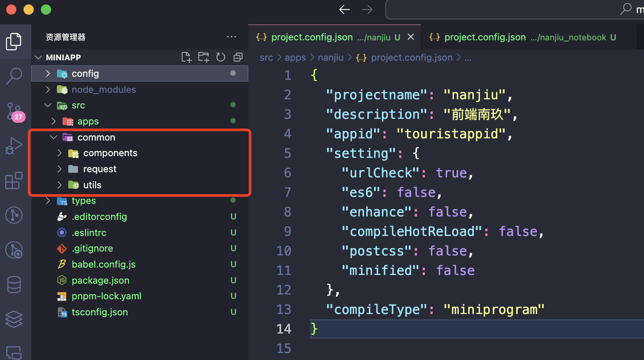Collapse all folders in explorer

(x=238, y=57)
